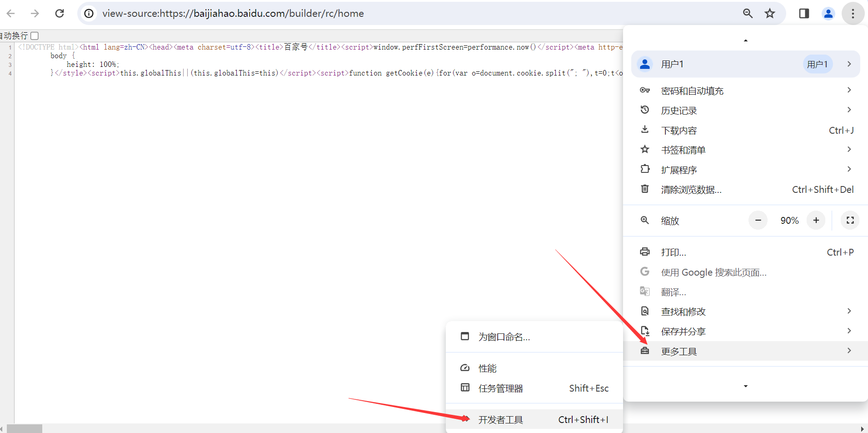Click the page reload icon

click(x=60, y=14)
